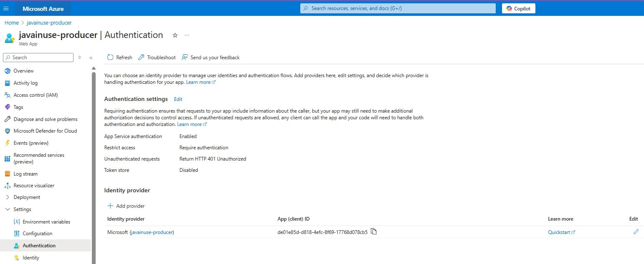This screenshot has width=644, height=264.
Task: Open the javainuse-producer identity provider link
Action: tap(152, 232)
